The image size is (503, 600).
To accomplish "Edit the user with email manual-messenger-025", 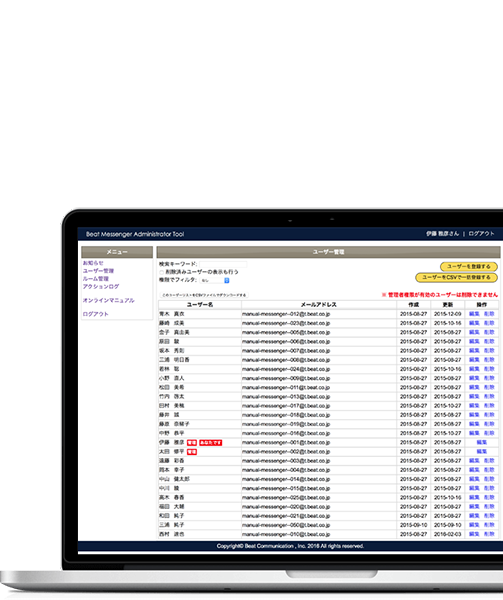I will [474, 497].
